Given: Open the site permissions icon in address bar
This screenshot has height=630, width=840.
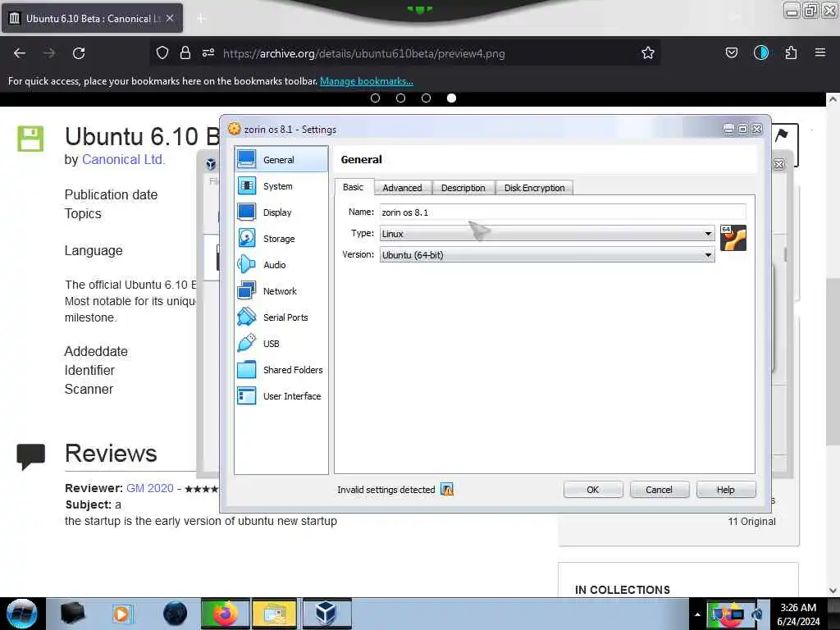Looking at the screenshot, I should [x=208, y=52].
